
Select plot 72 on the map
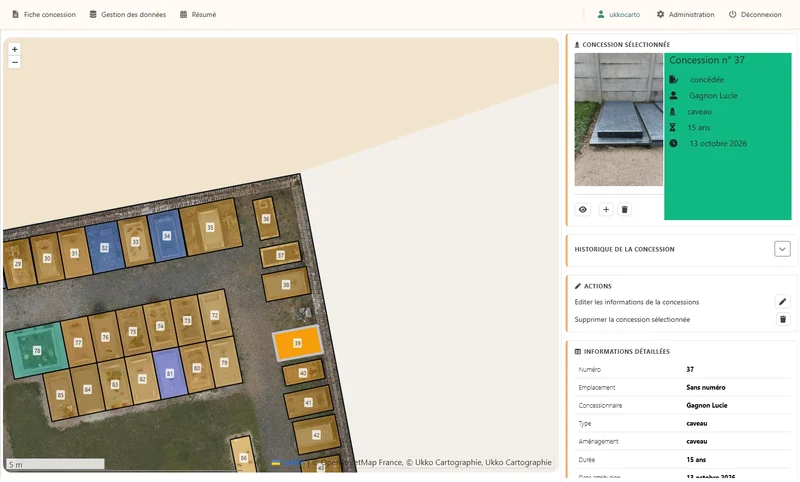(x=215, y=315)
